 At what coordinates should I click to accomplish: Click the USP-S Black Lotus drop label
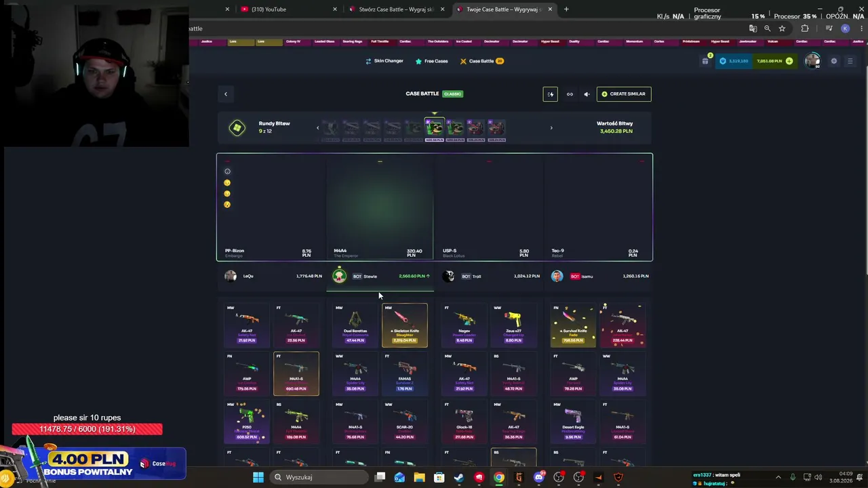coord(454,253)
